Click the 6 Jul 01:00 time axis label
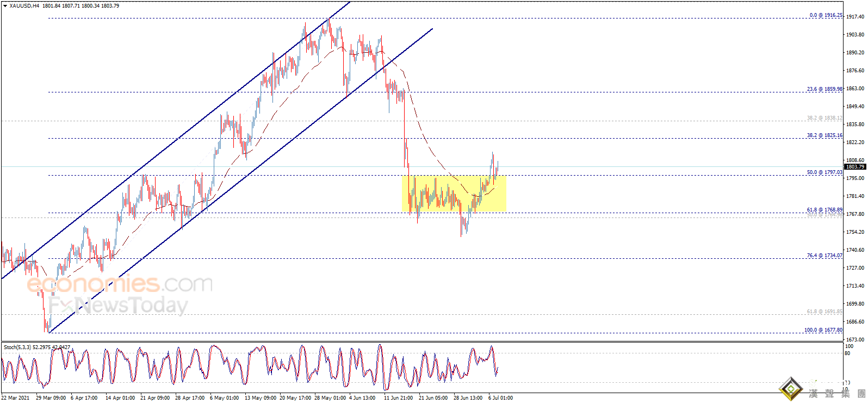868x404 pixels. [x=500, y=398]
